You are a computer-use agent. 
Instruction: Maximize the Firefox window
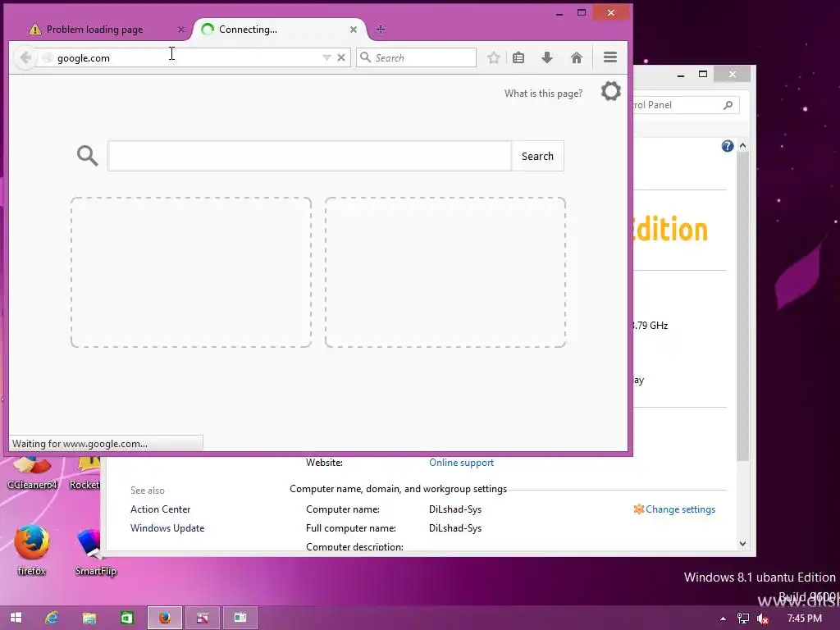point(582,13)
